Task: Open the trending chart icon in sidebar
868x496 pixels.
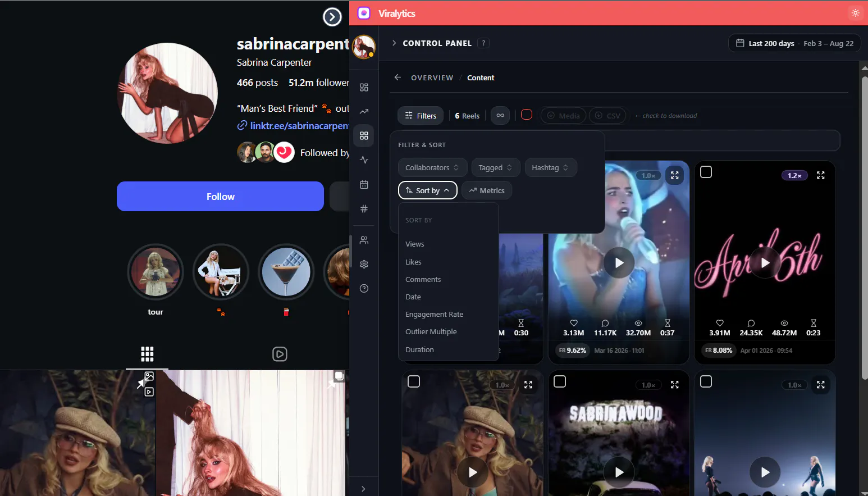Action: 364,111
